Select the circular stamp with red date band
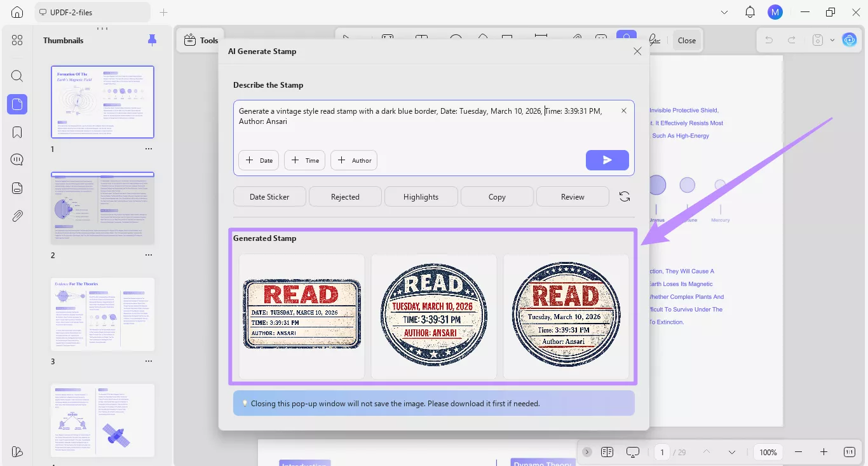Screen dimensions: 868x466 [434, 316]
